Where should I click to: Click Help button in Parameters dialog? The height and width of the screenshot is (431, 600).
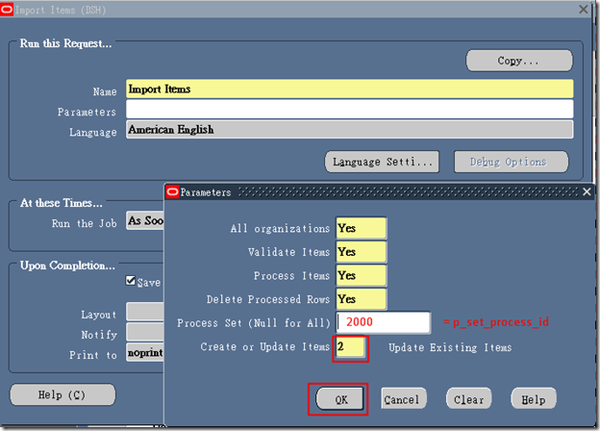(x=533, y=399)
